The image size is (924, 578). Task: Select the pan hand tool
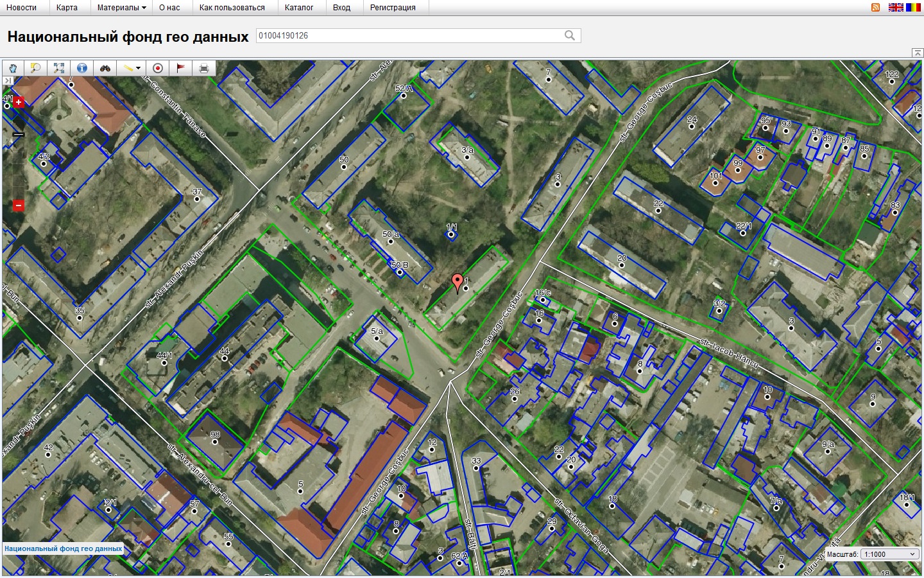click(13, 68)
